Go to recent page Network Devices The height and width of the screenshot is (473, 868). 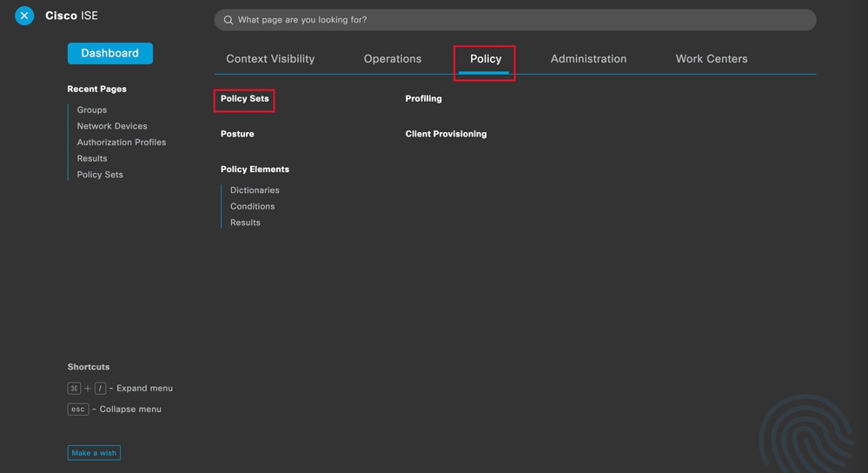(112, 126)
